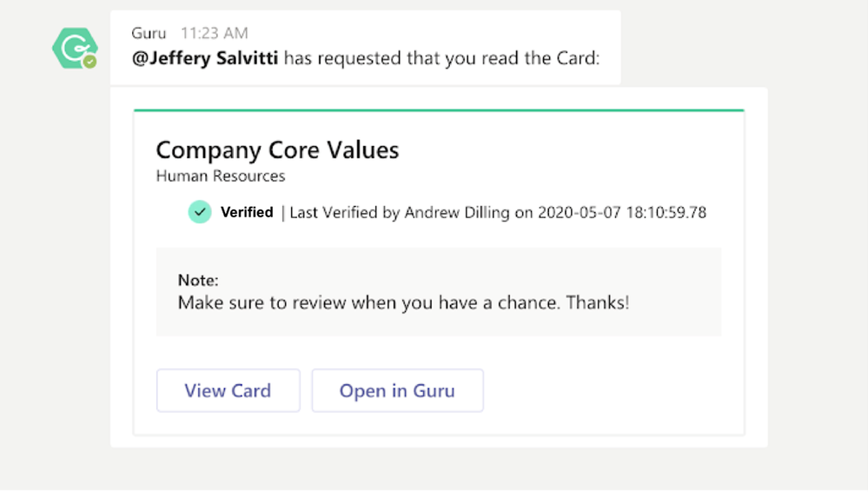Click the Last Verified by Andrew Dilling text
This screenshot has height=492, width=868.
point(400,212)
